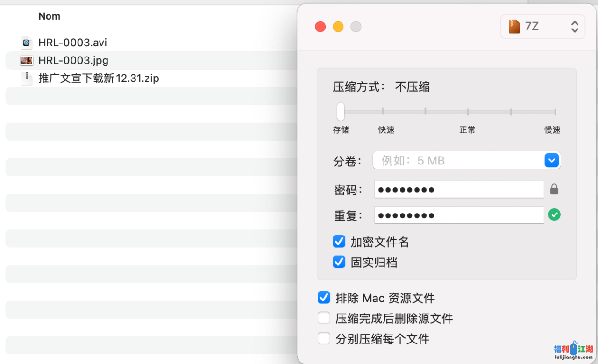Uncheck the 固实归档 checkbox

(339, 262)
